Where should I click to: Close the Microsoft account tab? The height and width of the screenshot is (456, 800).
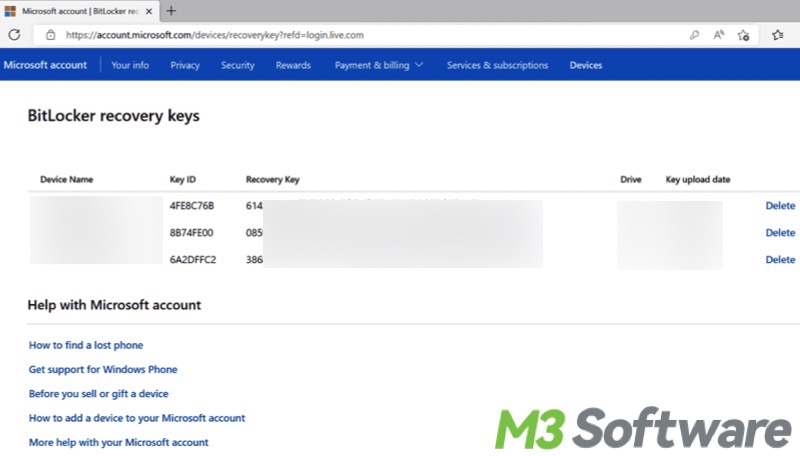point(149,11)
